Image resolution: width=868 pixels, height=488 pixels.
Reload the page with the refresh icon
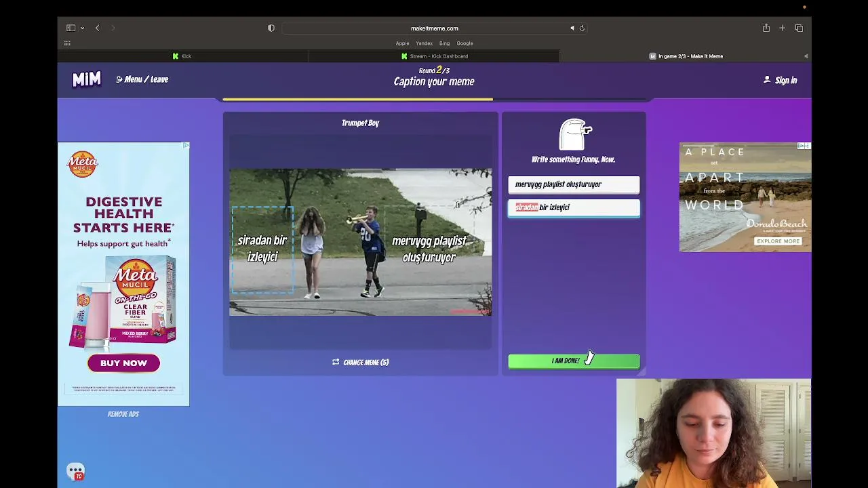pos(582,28)
